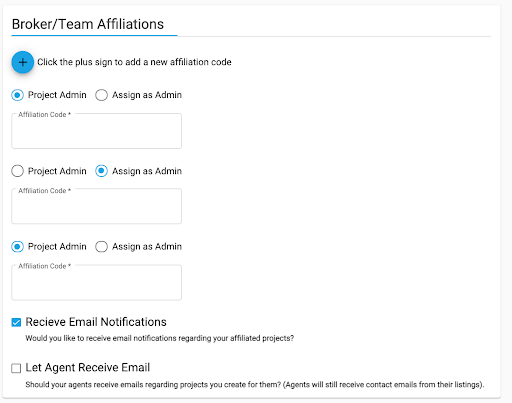The image size is (512, 403).
Task: Click the Recieve Email Notifications label text
Action: tap(96, 322)
